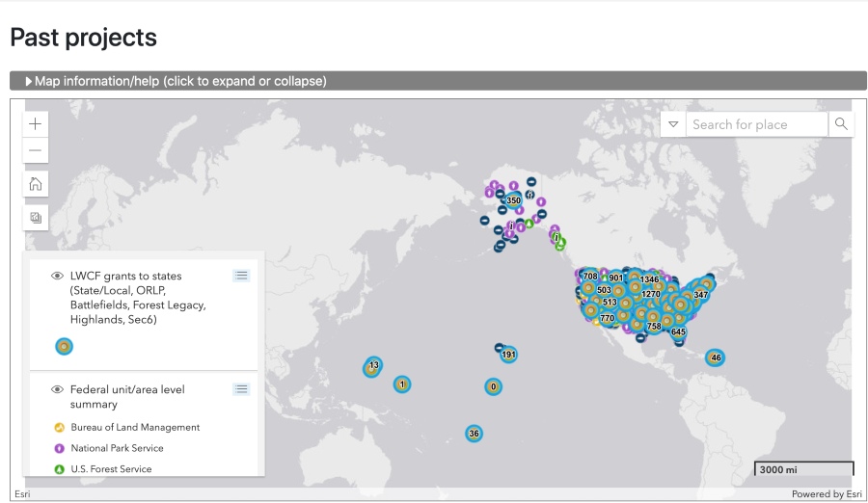
Task: Click in the Search for place field
Action: click(756, 124)
